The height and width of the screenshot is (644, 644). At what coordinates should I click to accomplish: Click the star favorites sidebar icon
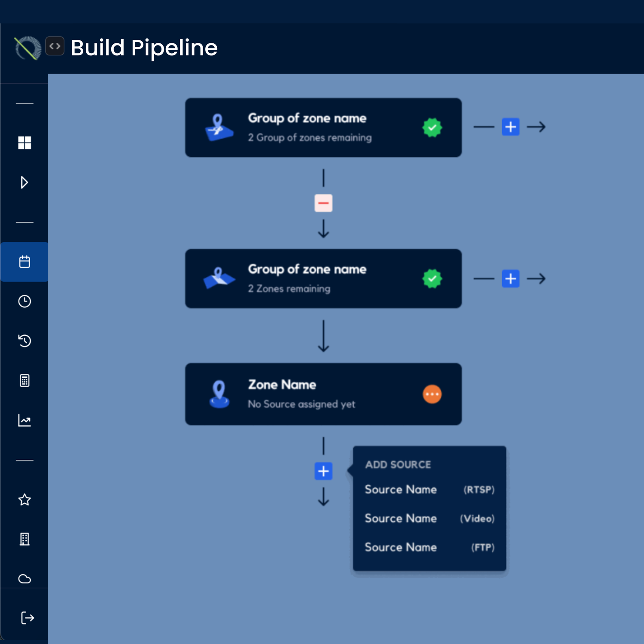pyautogui.click(x=24, y=500)
